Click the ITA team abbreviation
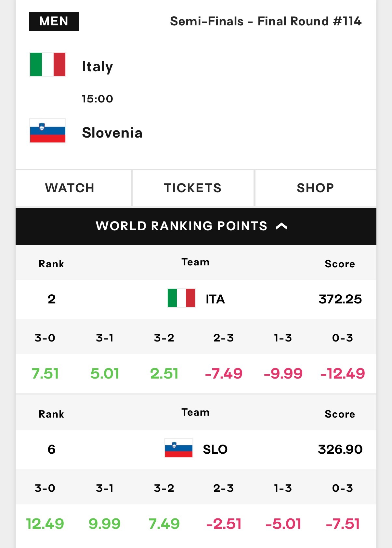The width and height of the screenshot is (392, 548). (x=215, y=299)
